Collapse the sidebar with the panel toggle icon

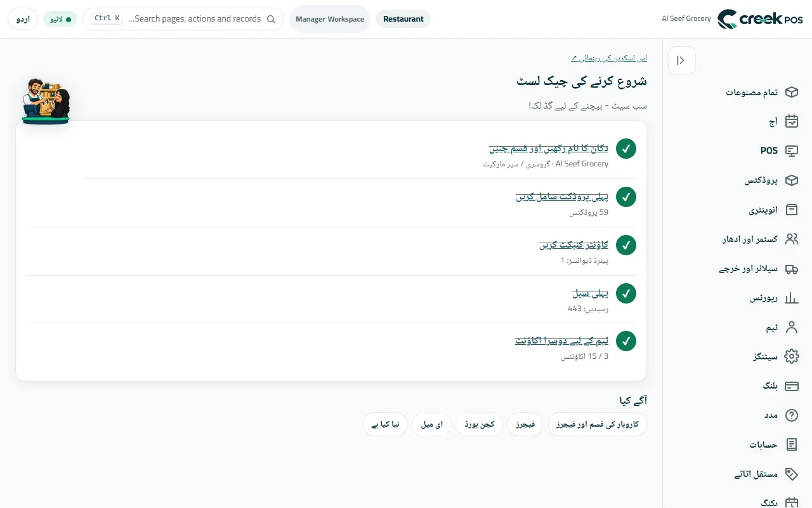(x=681, y=60)
